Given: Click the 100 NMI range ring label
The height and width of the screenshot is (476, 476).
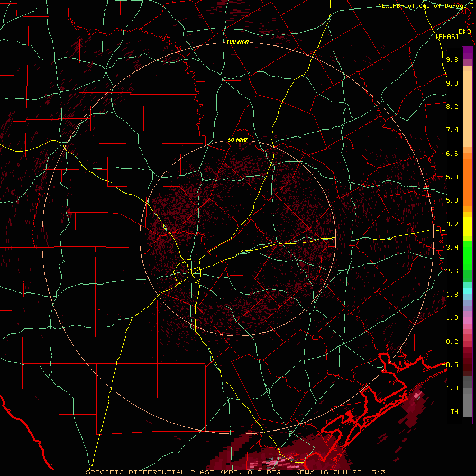Looking at the screenshot, I should coord(237,42).
